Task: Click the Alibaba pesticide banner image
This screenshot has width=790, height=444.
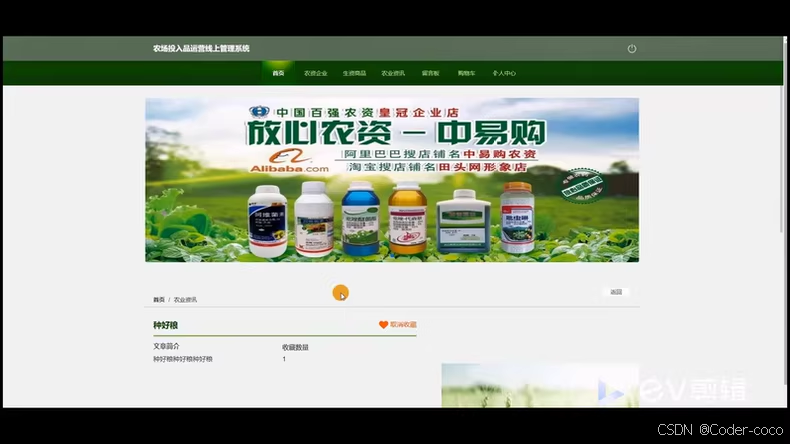Action: (392, 180)
